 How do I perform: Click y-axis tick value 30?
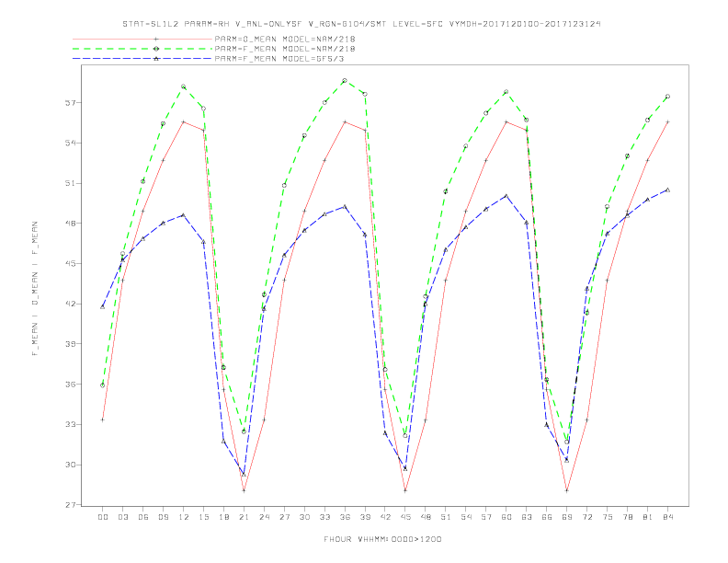(70, 465)
